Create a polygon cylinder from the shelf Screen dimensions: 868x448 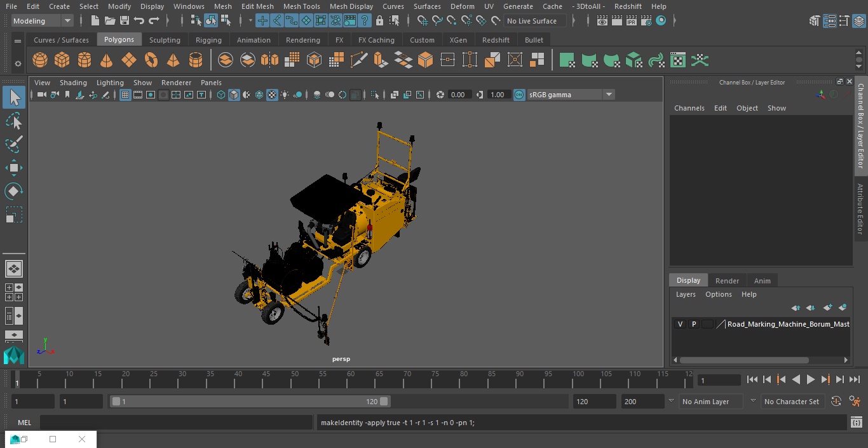coord(85,60)
